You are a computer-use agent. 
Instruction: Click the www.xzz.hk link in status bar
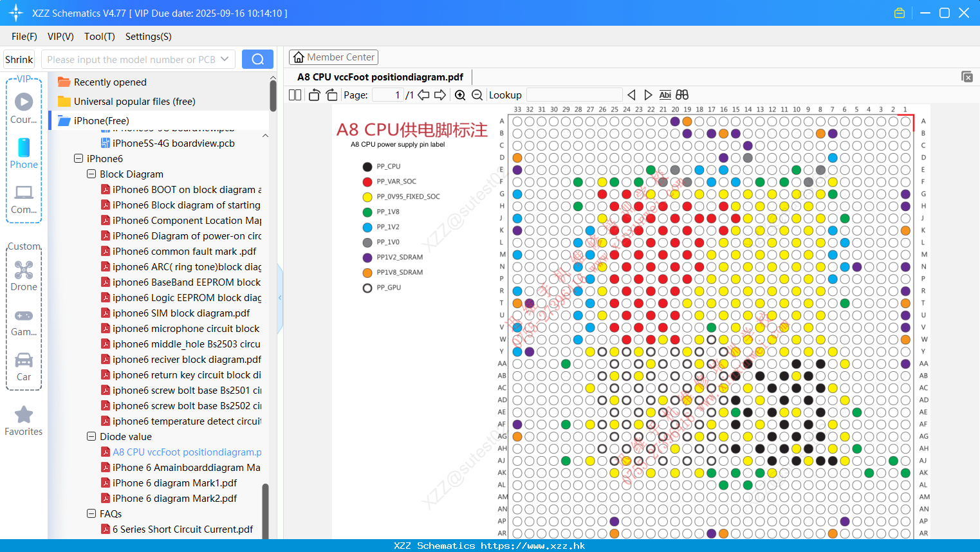(x=533, y=546)
